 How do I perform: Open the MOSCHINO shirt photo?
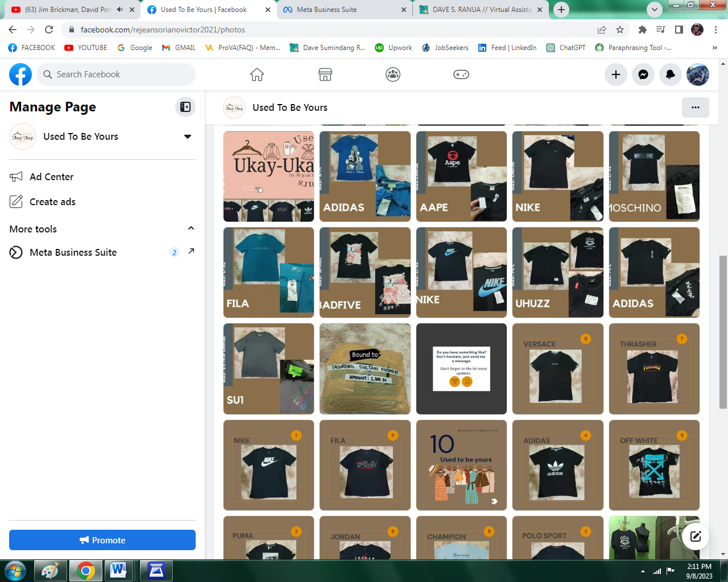tap(654, 177)
